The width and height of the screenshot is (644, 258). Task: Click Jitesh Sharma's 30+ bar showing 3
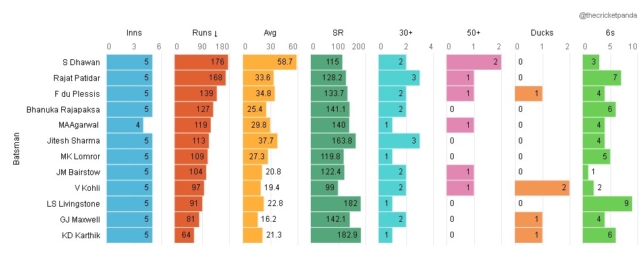click(399, 140)
